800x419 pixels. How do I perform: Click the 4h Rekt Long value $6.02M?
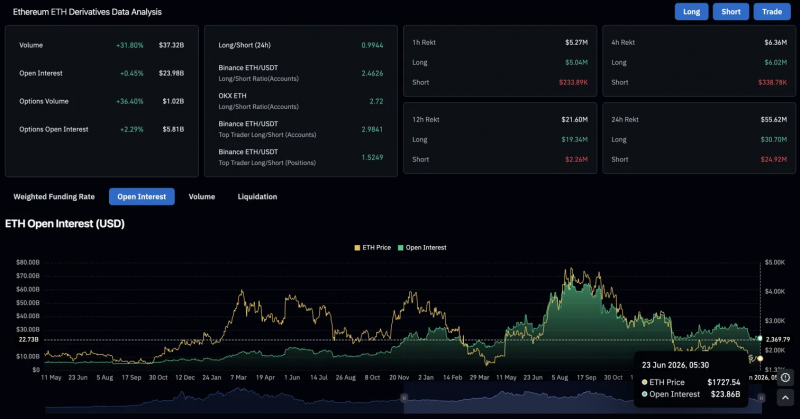point(776,62)
